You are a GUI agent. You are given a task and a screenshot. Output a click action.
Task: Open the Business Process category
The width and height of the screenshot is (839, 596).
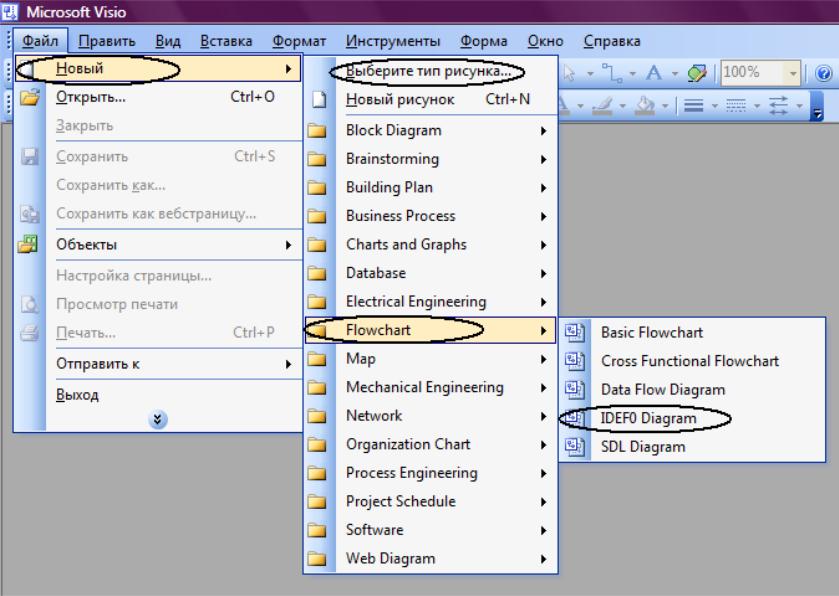431,216
